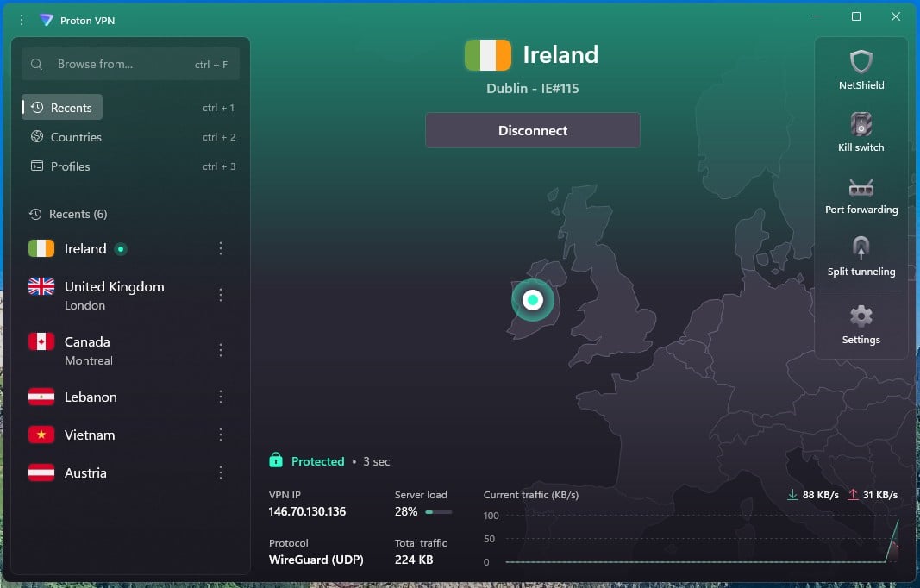This screenshot has height=588, width=920.
Task: Open more options for United Kingdom
Action: tap(221, 295)
